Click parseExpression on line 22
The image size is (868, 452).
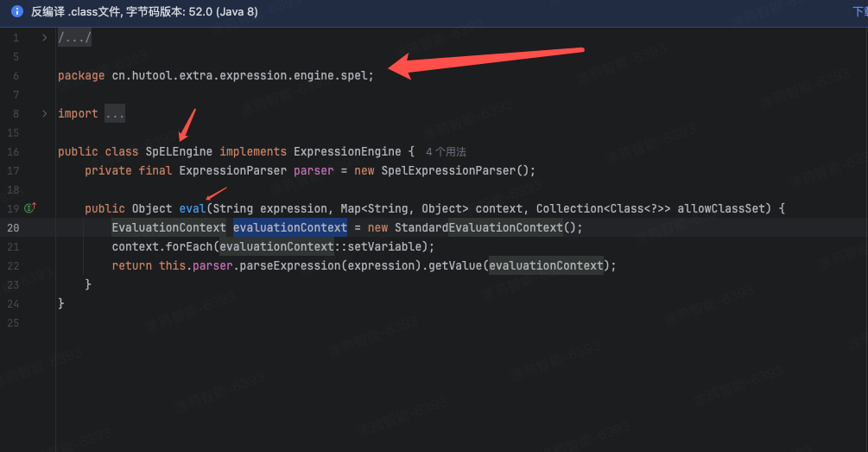pyautogui.click(x=290, y=266)
